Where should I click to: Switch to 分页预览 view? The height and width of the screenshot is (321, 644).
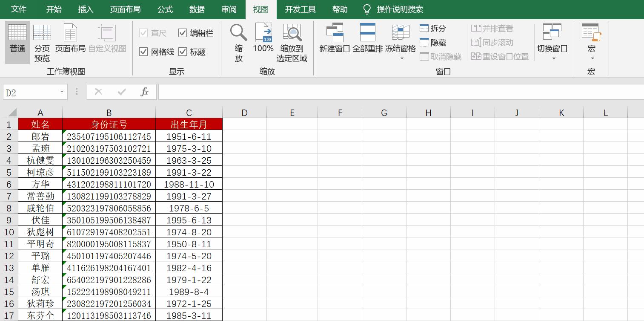click(x=41, y=41)
